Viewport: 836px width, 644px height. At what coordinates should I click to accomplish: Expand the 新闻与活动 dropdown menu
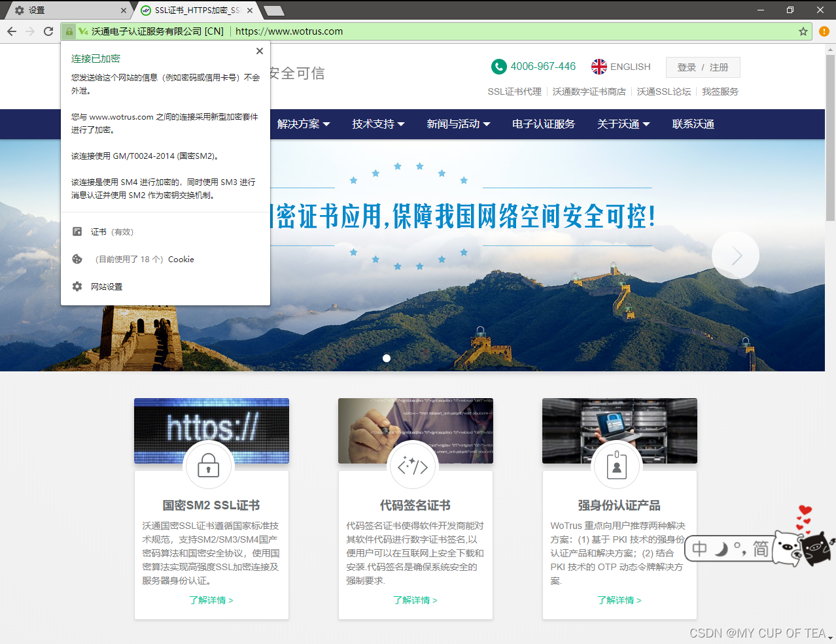point(458,124)
